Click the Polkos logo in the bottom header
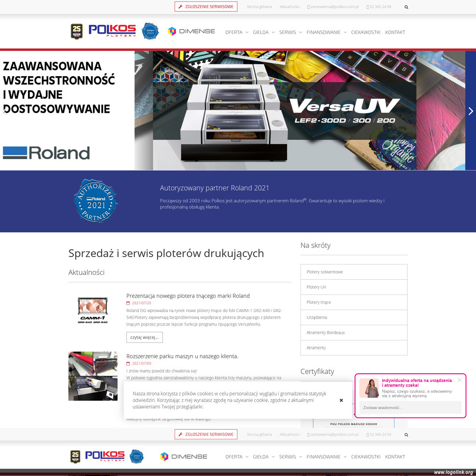Viewport: 476px width, 476px height. click(105, 456)
